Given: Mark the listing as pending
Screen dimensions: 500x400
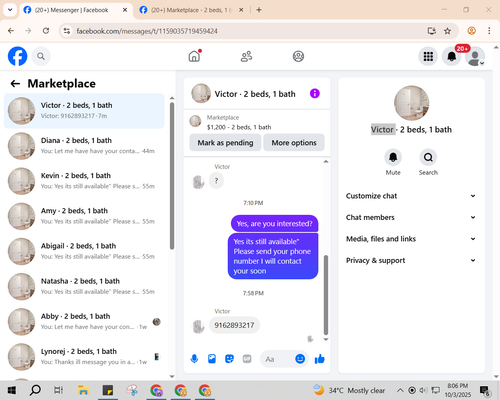Looking at the screenshot, I should pos(225,143).
